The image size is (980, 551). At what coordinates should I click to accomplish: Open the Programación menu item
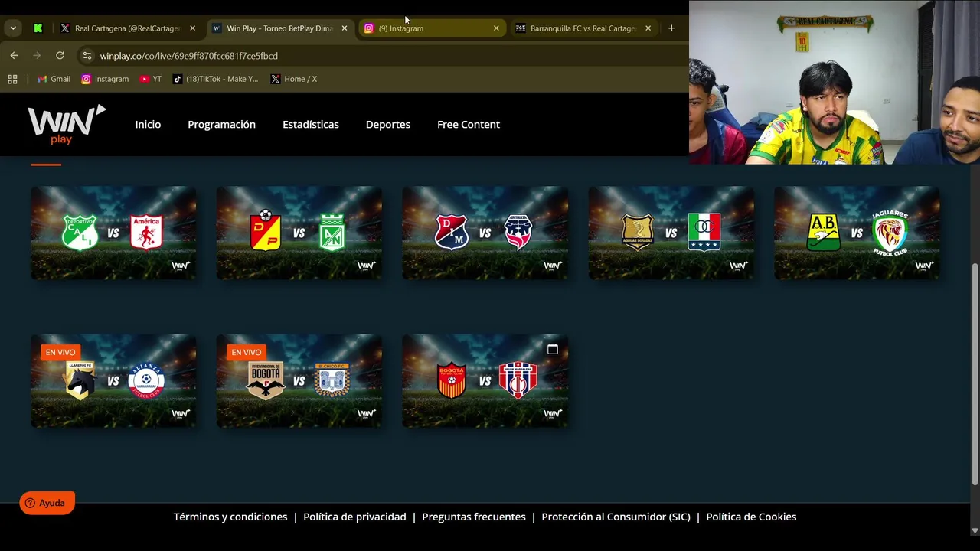point(222,124)
